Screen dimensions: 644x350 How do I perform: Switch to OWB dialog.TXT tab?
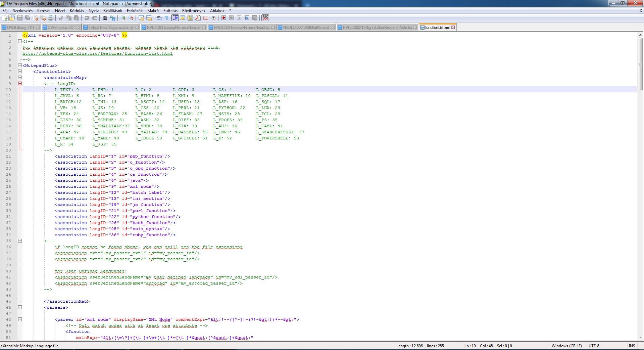point(20,28)
